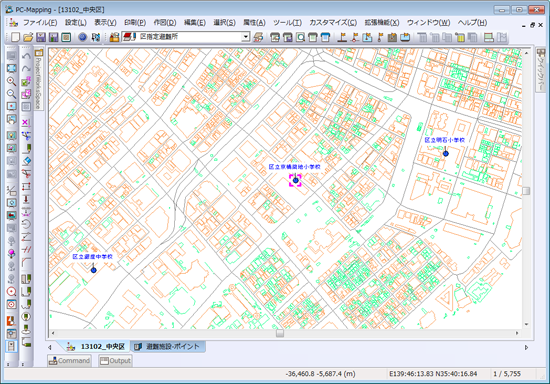
Task: Click the horizontal scrollbar thumb
Action: pos(280,333)
